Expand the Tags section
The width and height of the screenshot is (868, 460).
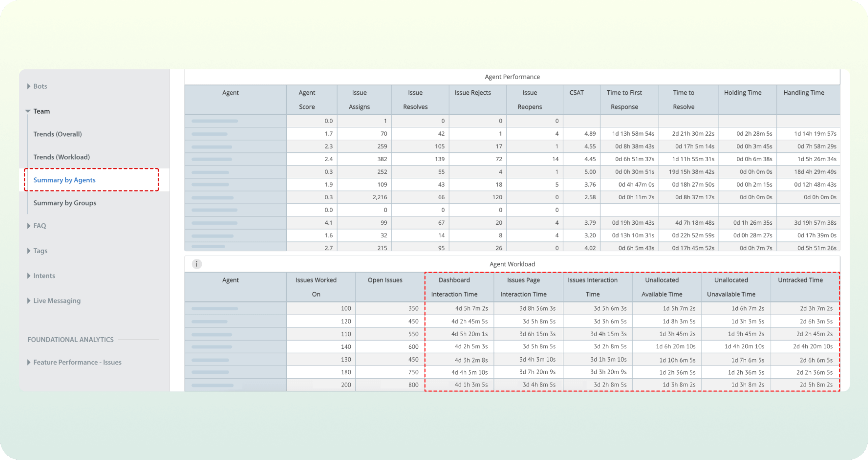coord(40,250)
